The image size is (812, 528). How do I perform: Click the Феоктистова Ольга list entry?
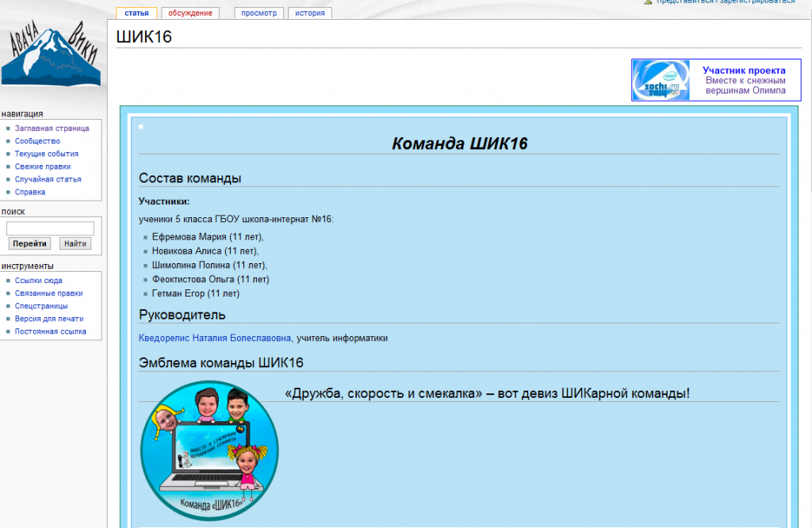pyautogui.click(x=210, y=279)
